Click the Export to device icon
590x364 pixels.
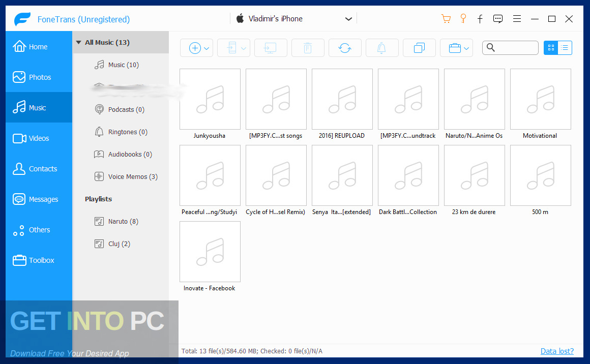coord(232,48)
